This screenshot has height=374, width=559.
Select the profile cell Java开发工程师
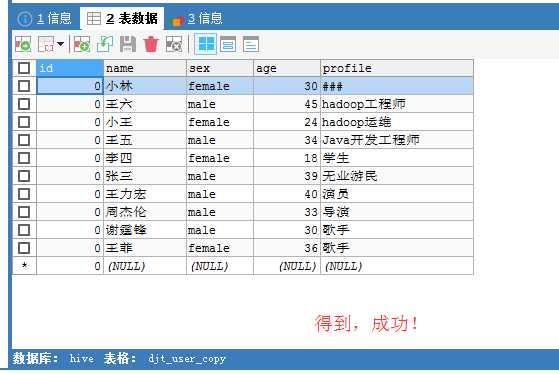pyautogui.click(x=397, y=140)
